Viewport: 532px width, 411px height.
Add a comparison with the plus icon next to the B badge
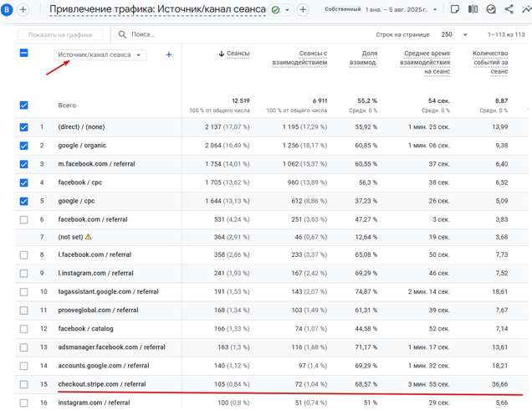[x=23, y=9]
